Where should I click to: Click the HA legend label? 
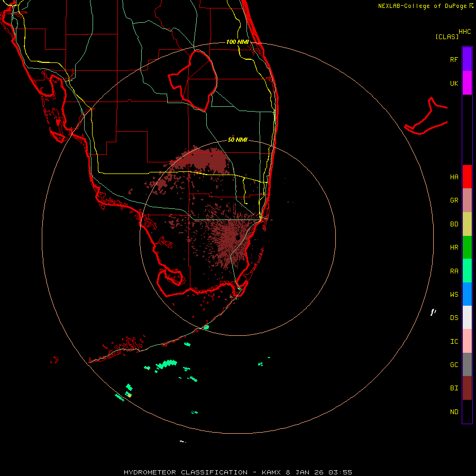[454, 177]
